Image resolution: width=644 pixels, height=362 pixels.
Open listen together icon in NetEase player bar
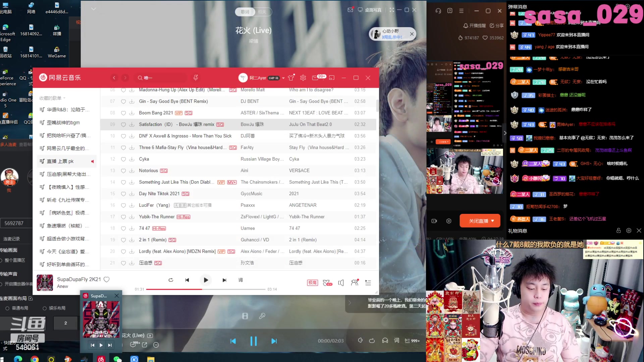tap(355, 283)
